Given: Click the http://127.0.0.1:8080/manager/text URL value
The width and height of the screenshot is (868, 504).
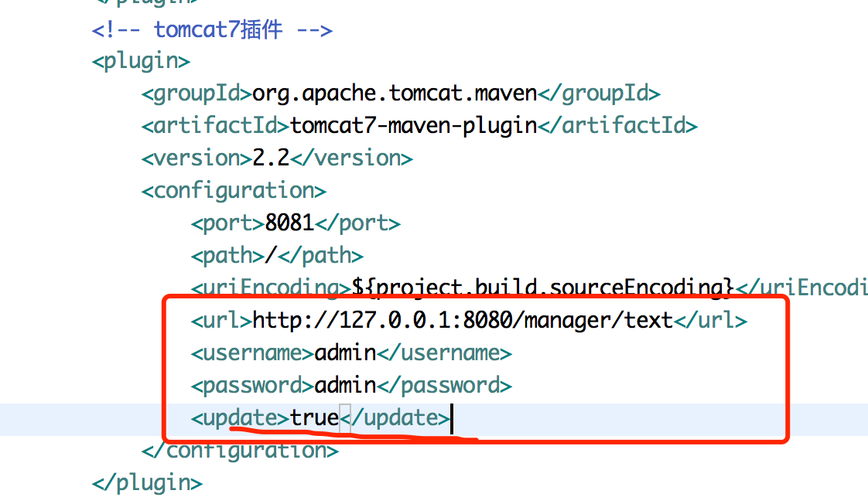Looking at the screenshot, I should (463, 320).
